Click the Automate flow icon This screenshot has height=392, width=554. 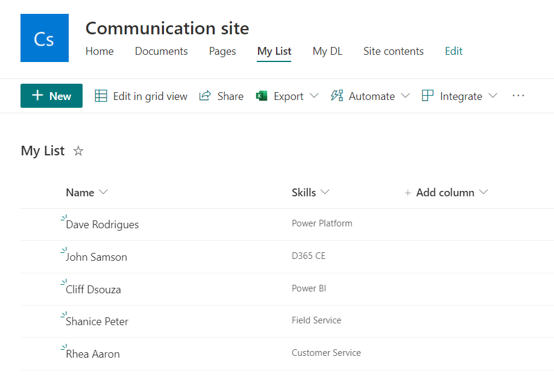336,96
